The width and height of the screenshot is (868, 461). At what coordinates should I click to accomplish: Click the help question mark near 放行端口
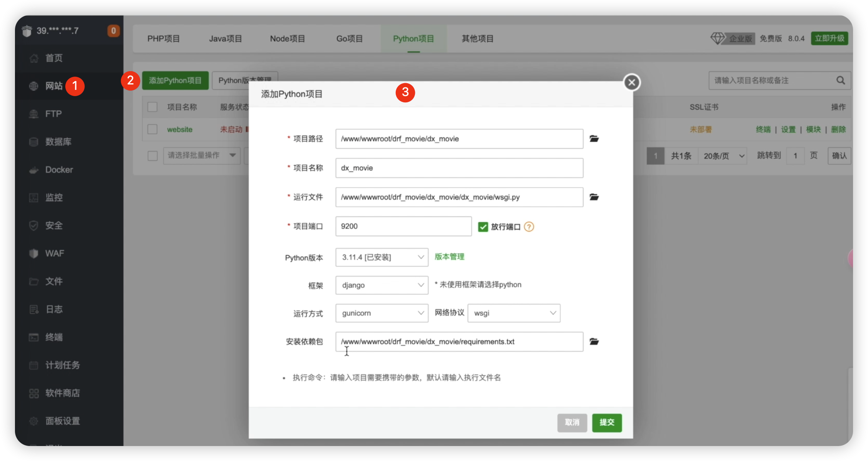coord(529,227)
